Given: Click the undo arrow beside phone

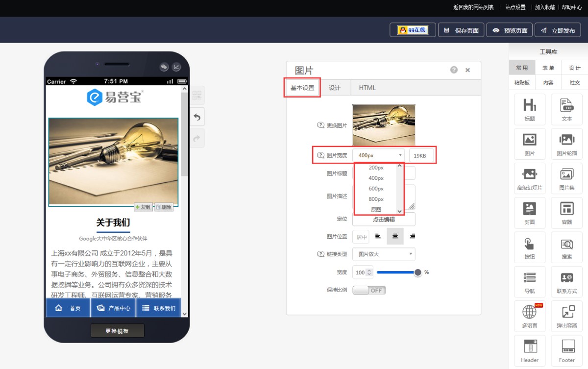Looking at the screenshot, I should pos(196,117).
